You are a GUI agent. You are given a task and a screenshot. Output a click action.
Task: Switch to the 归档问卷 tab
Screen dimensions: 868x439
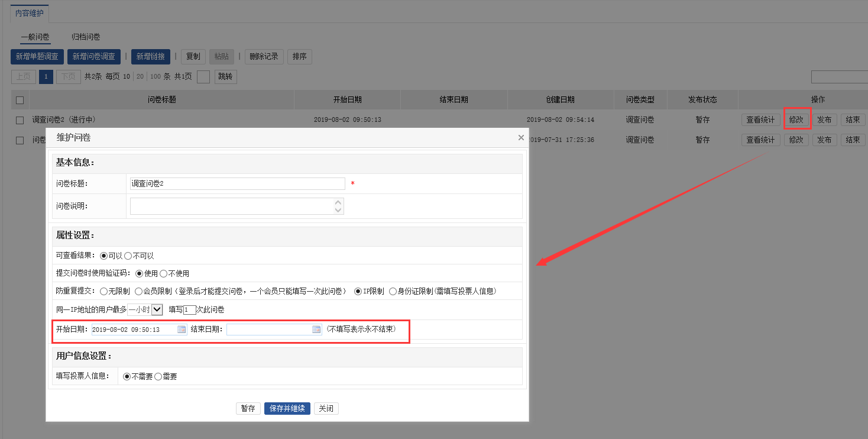pos(86,37)
